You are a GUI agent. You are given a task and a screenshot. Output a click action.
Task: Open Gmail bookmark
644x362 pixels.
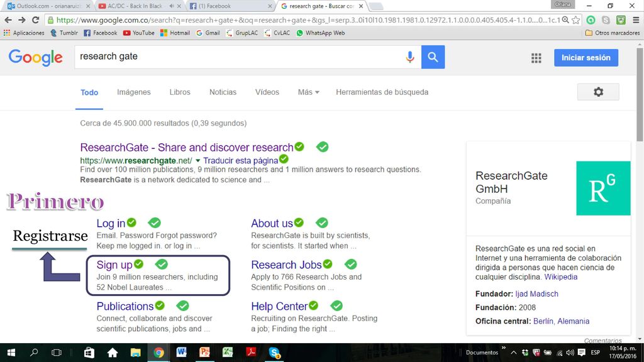208,33
